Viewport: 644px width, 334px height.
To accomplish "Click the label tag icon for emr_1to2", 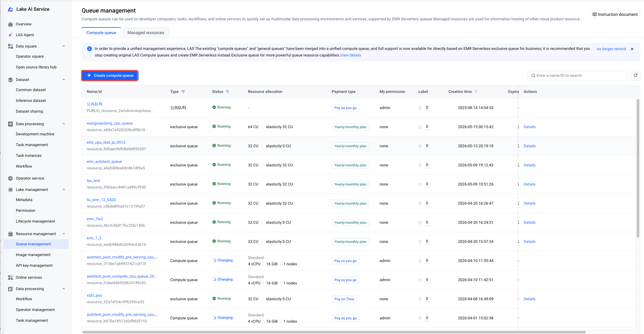I will (420, 223).
